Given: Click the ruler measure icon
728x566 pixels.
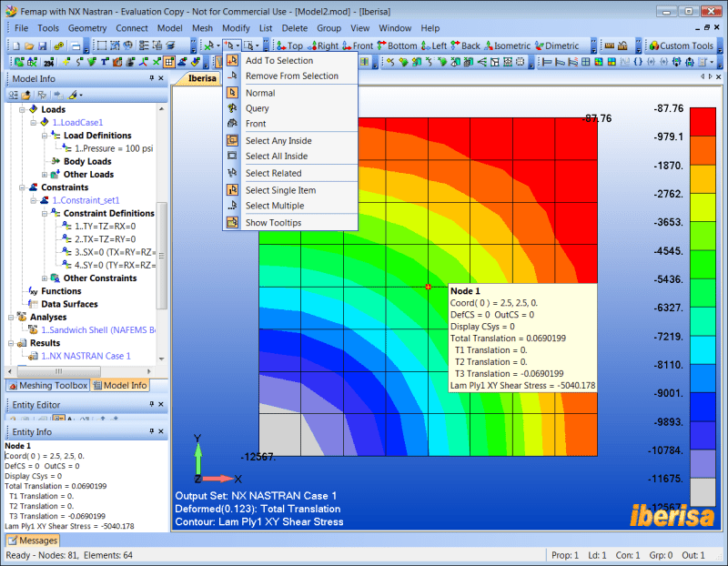Looking at the screenshot, I should (x=610, y=45).
